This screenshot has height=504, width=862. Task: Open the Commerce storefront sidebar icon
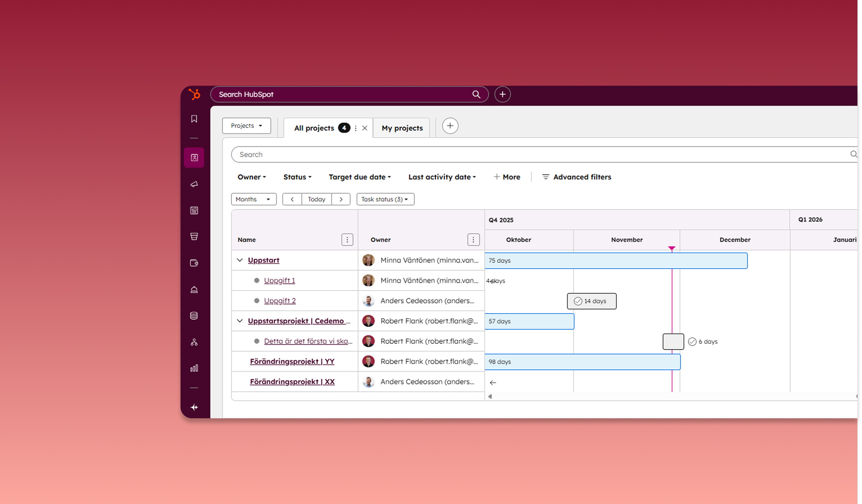click(x=194, y=237)
